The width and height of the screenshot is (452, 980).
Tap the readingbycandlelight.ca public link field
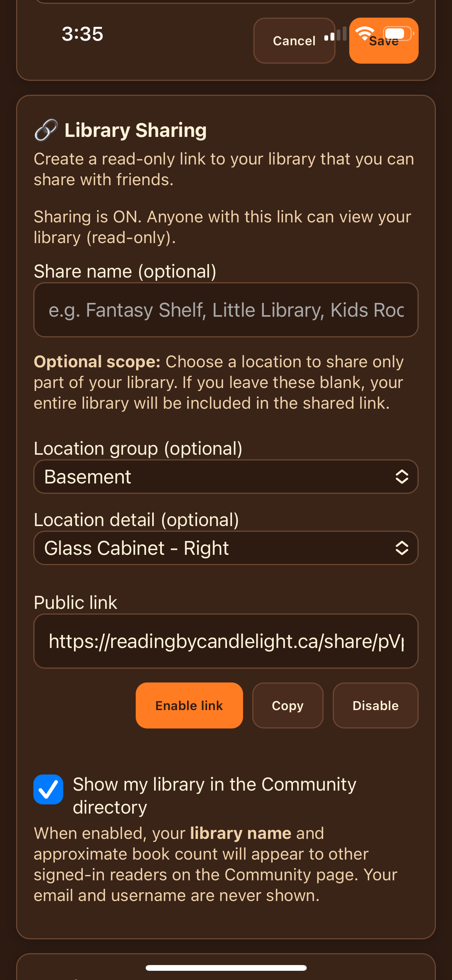(x=226, y=641)
